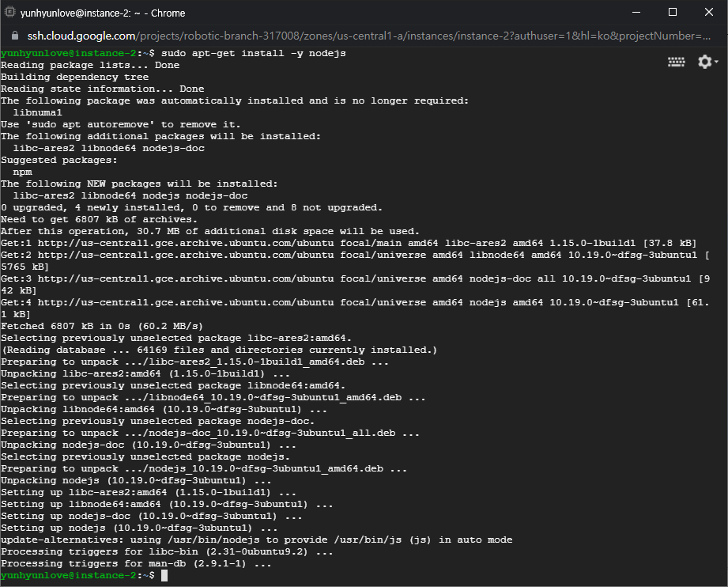The width and height of the screenshot is (728, 587).
Task: Minimize the Chrome SSH window
Action: tap(636, 13)
